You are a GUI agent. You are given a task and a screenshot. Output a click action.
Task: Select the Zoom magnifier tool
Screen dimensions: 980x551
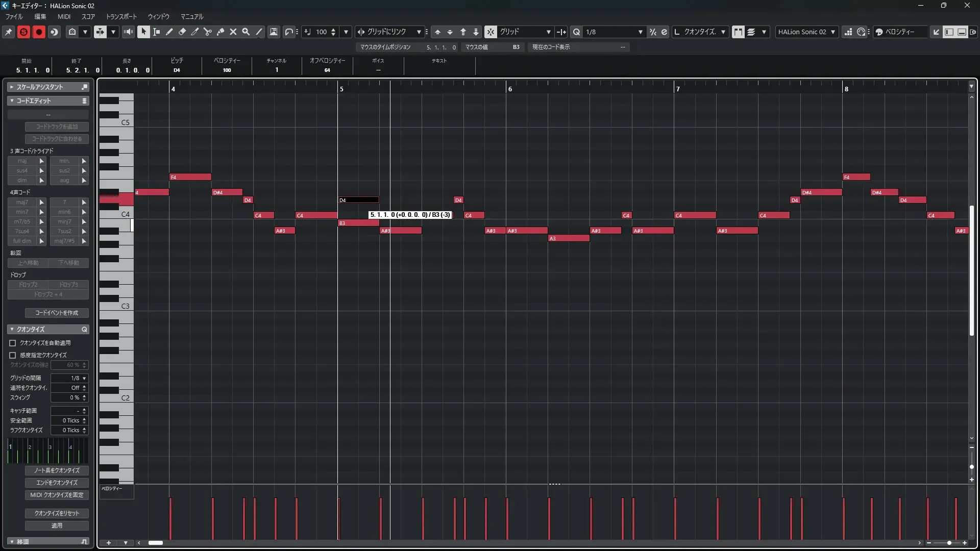[246, 32]
